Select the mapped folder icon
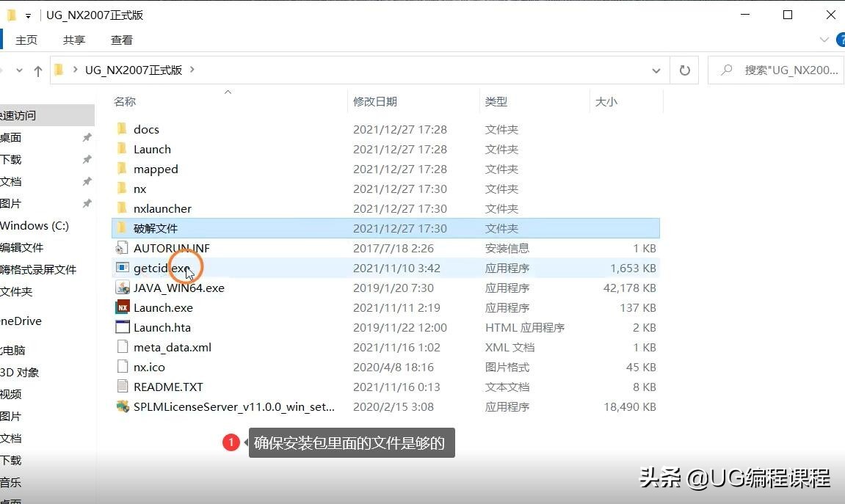 point(123,169)
